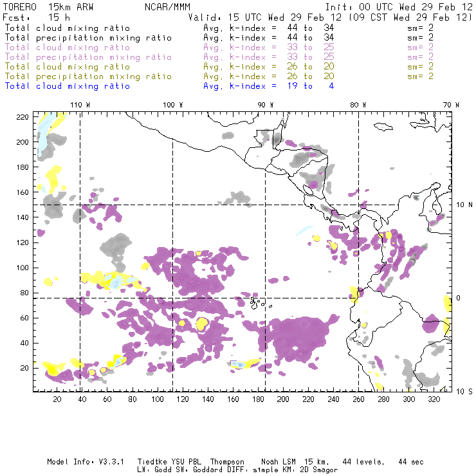This screenshot has height=476, width=476.
Task: Select the 'Valid: 15 UTC Wed 29 Feb 12' text
Action: (265, 17)
